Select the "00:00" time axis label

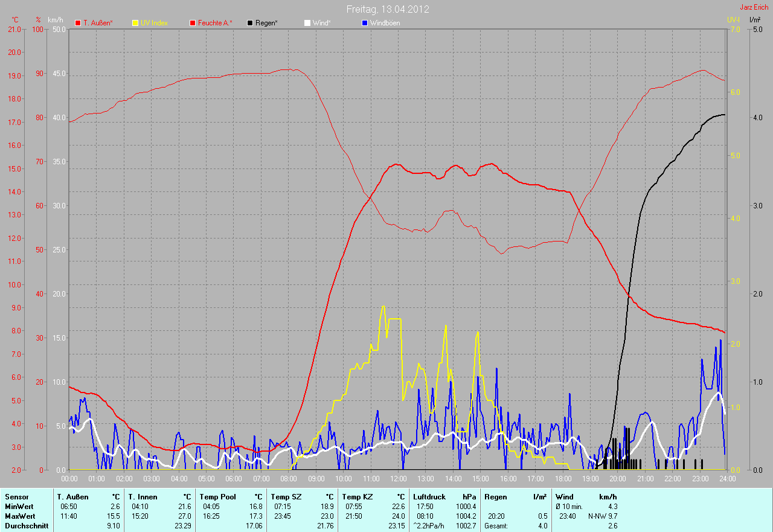click(69, 479)
